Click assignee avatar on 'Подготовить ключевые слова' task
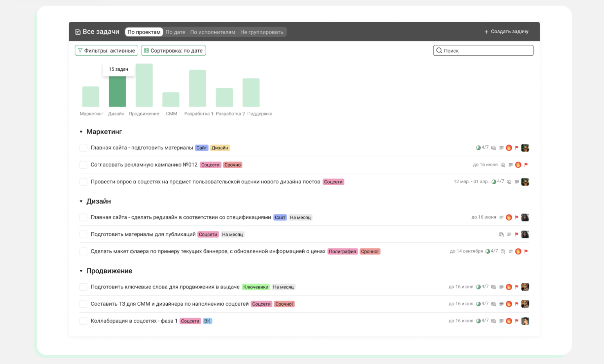The height and width of the screenshot is (364, 604). coord(525,287)
